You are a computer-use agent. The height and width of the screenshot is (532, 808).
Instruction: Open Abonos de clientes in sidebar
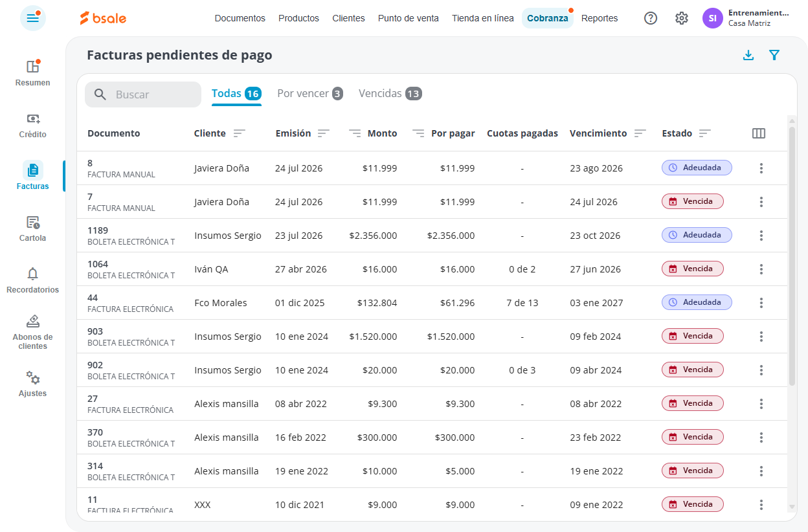click(33, 331)
